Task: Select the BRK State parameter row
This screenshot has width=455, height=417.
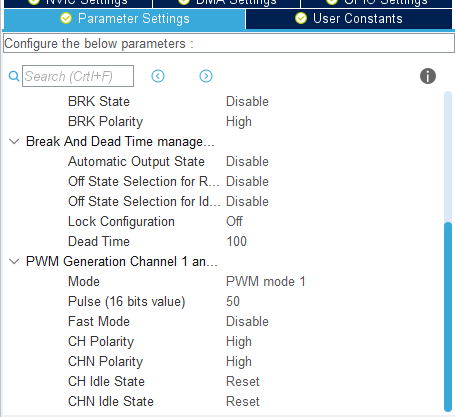Action: 223,101
